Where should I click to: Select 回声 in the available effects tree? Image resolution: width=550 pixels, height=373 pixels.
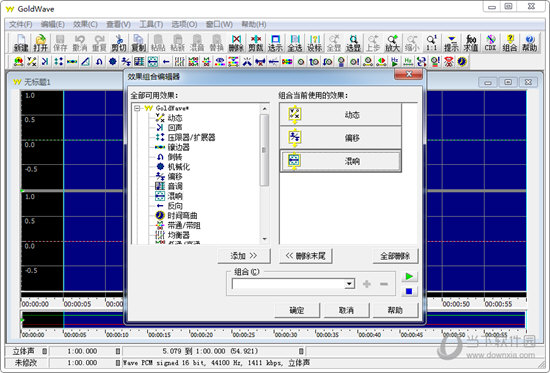175,127
